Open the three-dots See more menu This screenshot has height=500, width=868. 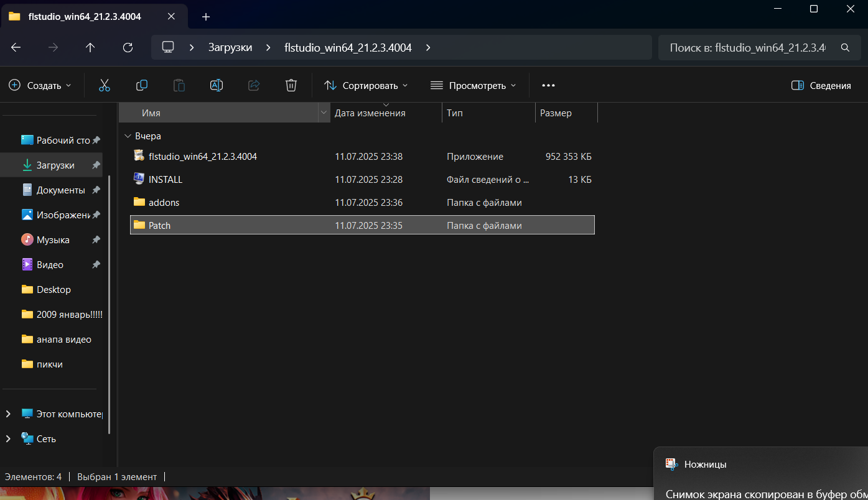coord(548,85)
